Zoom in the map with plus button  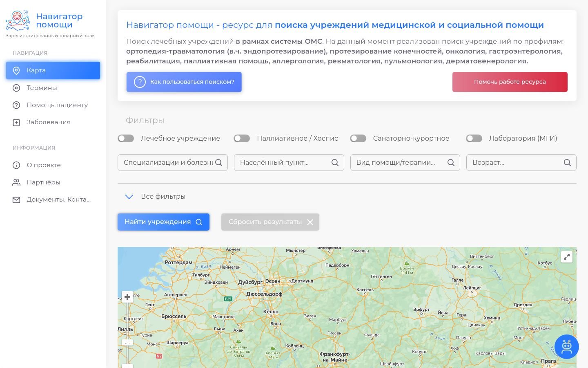[127, 297]
